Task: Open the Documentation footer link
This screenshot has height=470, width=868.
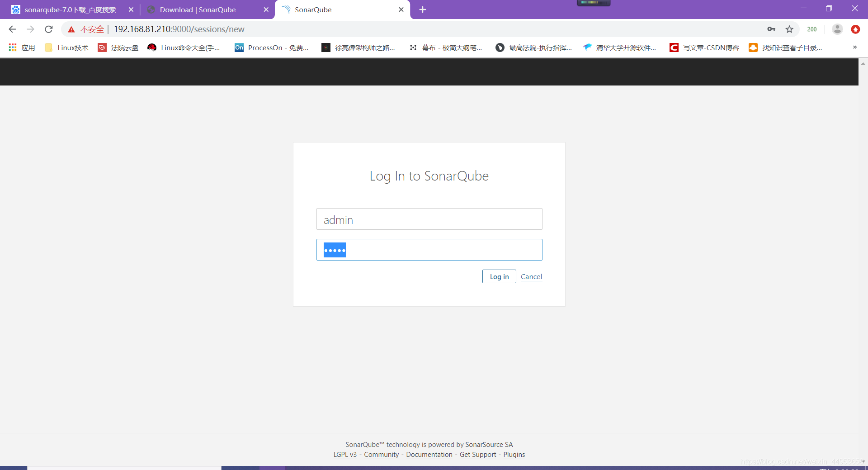Action: click(429, 455)
